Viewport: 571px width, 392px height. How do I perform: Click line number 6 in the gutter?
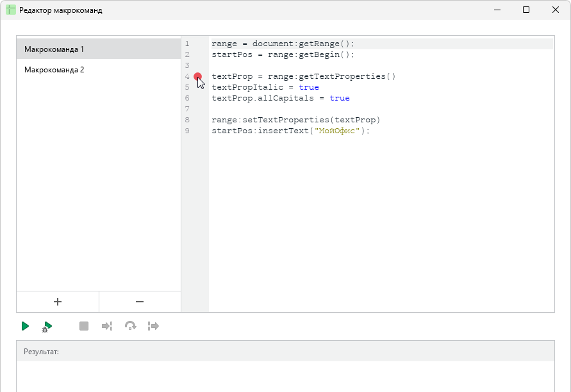187,98
